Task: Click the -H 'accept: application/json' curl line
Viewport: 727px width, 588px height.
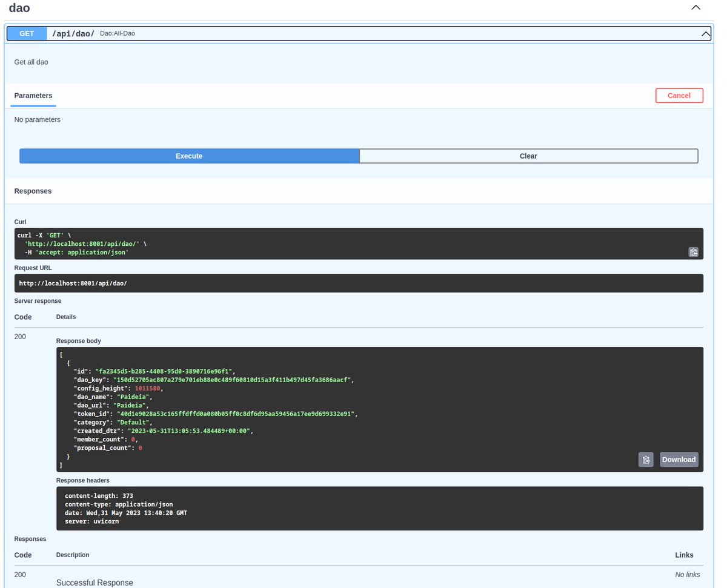Action: [76, 252]
